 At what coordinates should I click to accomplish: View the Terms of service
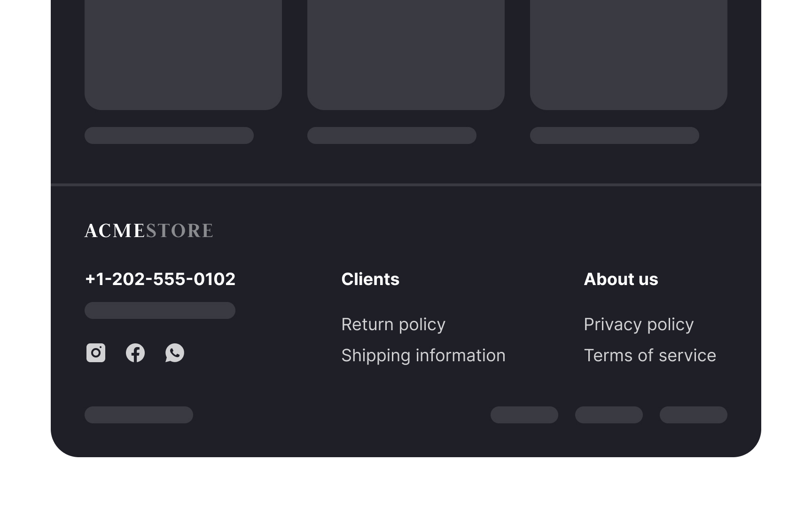point(649,355)
